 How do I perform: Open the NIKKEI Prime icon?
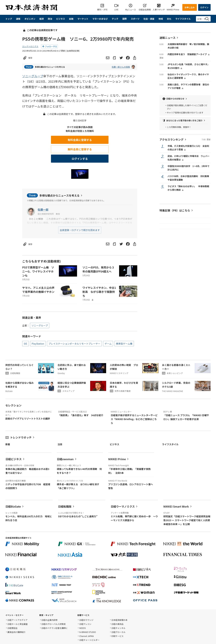pyautogui.click(x=173, y=6)
